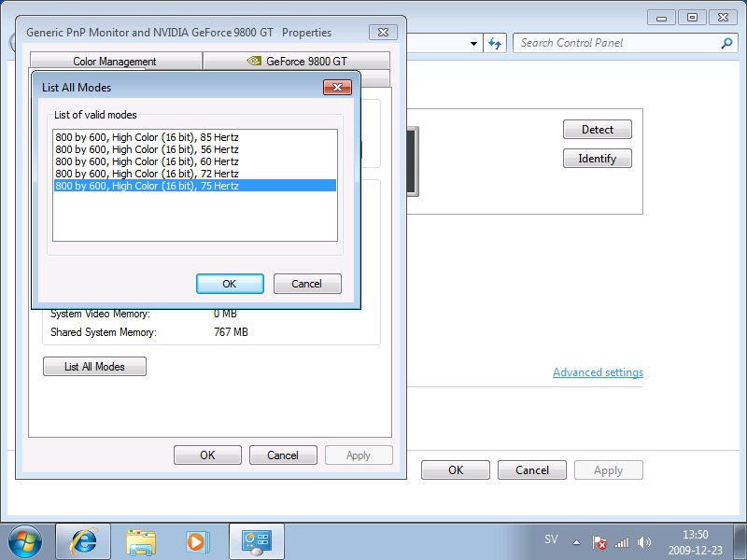Image resolution: width=747 pixels, height=560 pixels.
Task: Click the network signal icon in the tray
Action: (x=624, y=539)
